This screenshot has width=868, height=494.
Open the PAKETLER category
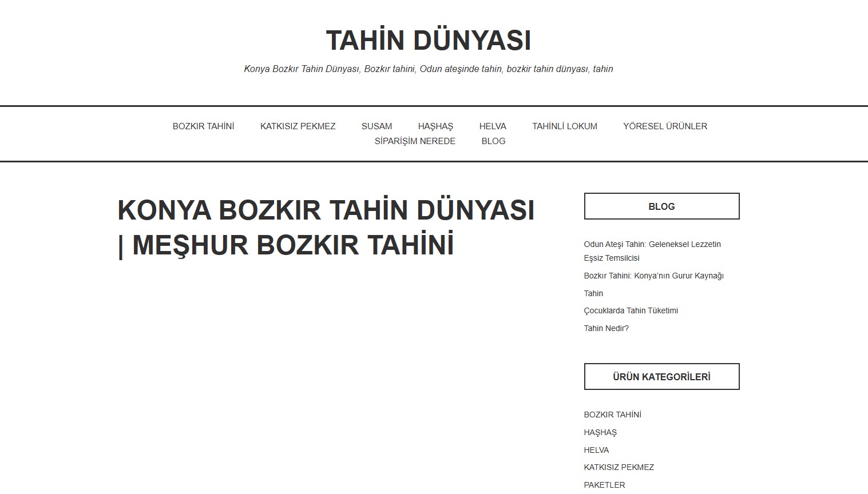(604, 484)
